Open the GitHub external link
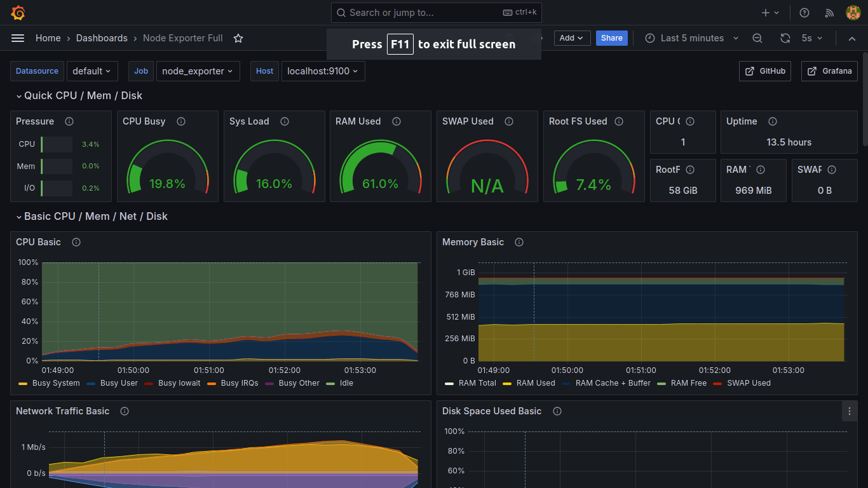Image resolution: width=868 pixels, height=488 pixels. [765, 71]
